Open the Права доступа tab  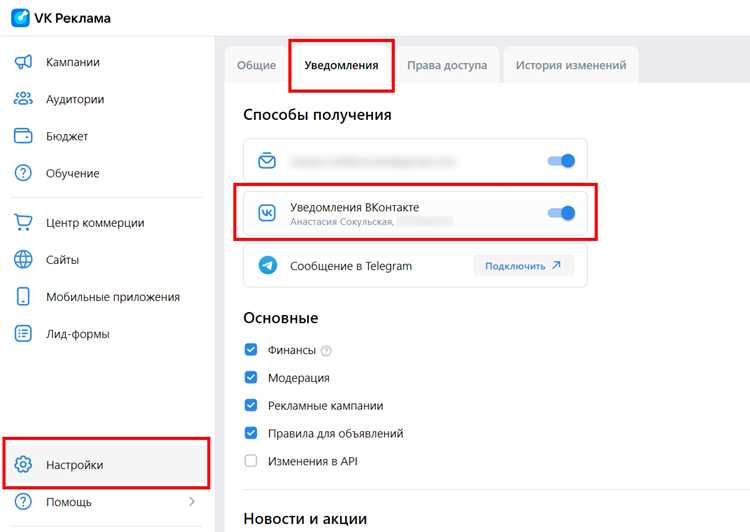click(447, 65)
